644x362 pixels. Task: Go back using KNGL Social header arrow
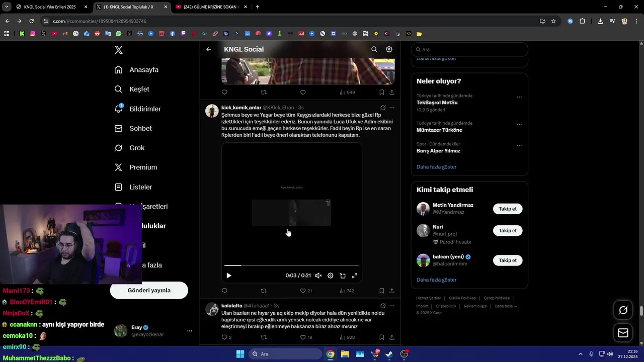coord(209,49)
